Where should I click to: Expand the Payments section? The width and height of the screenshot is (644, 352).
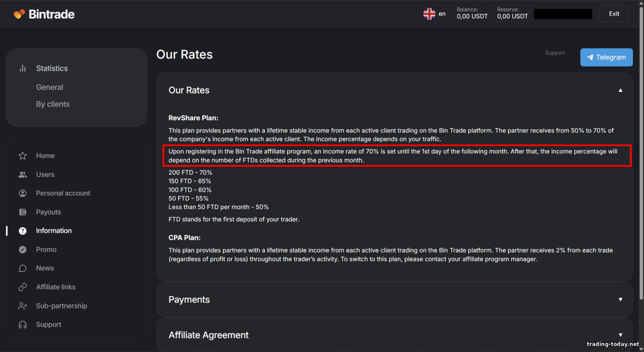620,300
